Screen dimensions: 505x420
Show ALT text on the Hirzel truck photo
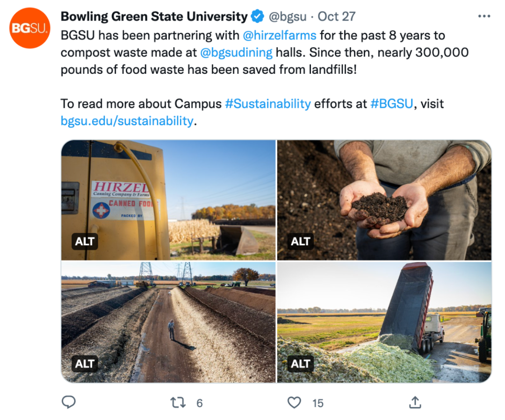click(x=85, y=242)
